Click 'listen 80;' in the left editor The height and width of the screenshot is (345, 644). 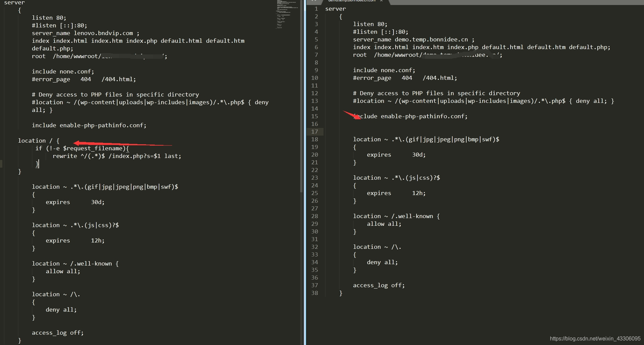49,18
